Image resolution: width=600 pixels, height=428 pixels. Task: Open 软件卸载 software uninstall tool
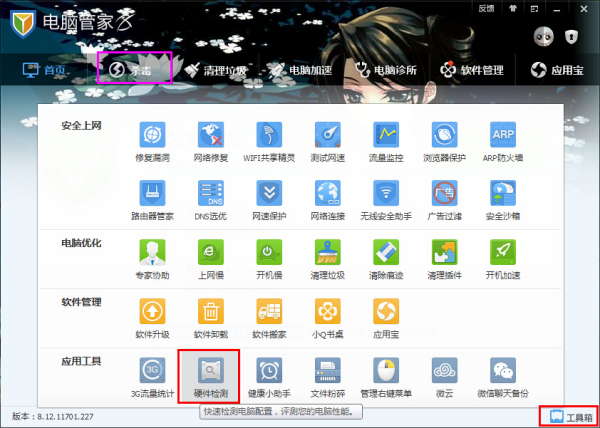211,318
